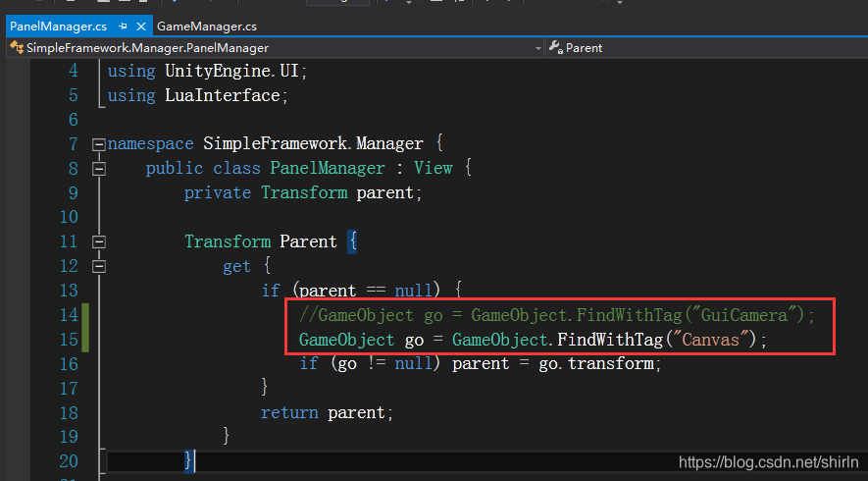Viewport: 868px width, 481px height.
Task: Click the "return" keyword on line 18
Action: (289, 412)
